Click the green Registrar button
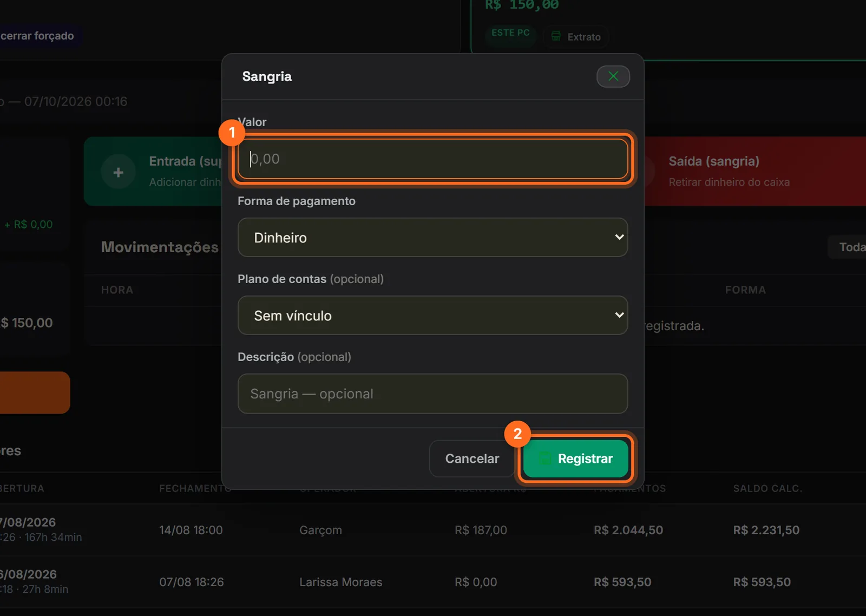This screenshot has height=616, width=866. tap(576, 458)
